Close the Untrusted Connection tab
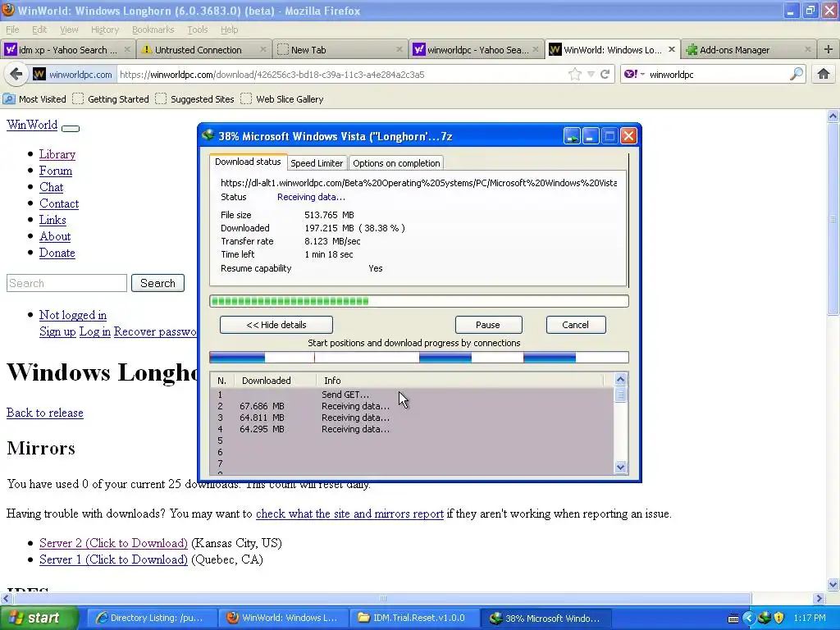 click(x=263, y=49)
